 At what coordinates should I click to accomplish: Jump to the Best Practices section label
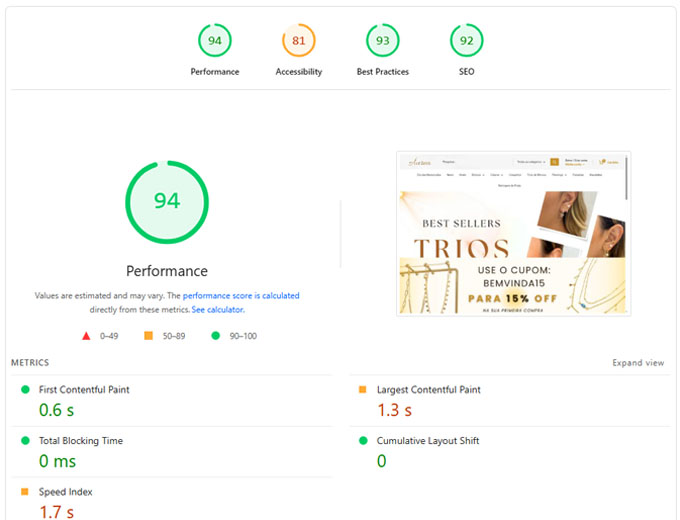382,72
